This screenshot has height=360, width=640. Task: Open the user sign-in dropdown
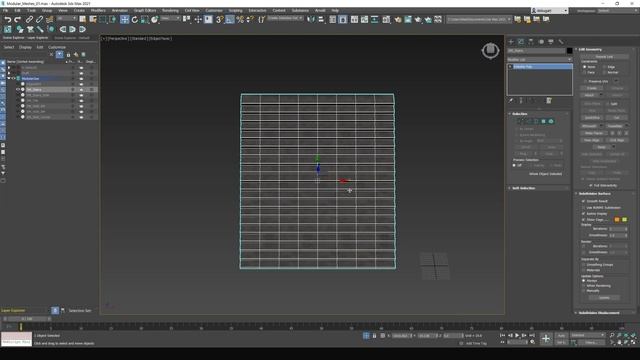(x=550, y=11)
